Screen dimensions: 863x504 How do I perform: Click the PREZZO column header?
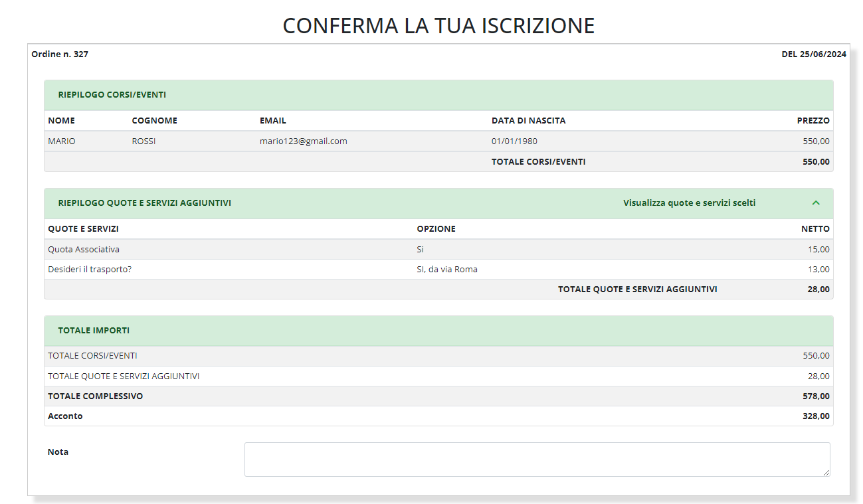coord(813,121)
